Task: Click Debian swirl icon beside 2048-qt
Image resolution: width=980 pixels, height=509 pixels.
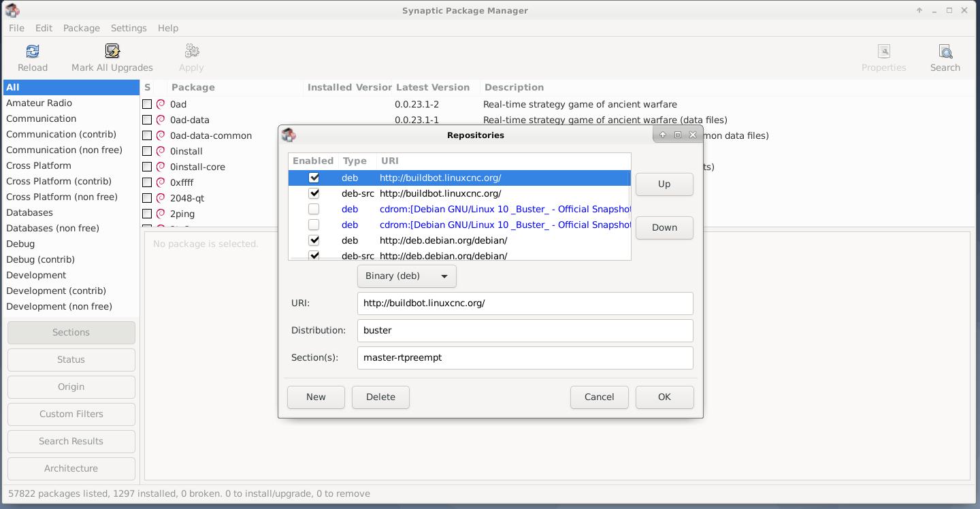Action: click(161, 198)
